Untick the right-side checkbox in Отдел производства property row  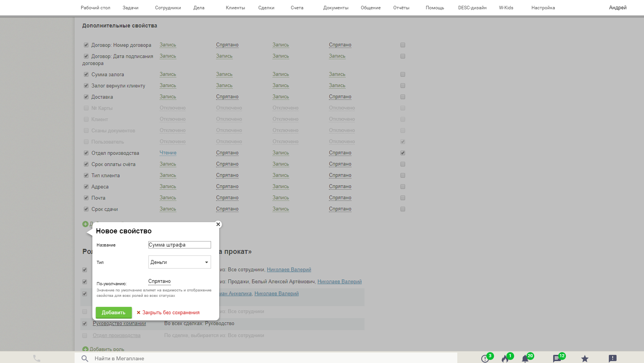(x=403, y=153)
